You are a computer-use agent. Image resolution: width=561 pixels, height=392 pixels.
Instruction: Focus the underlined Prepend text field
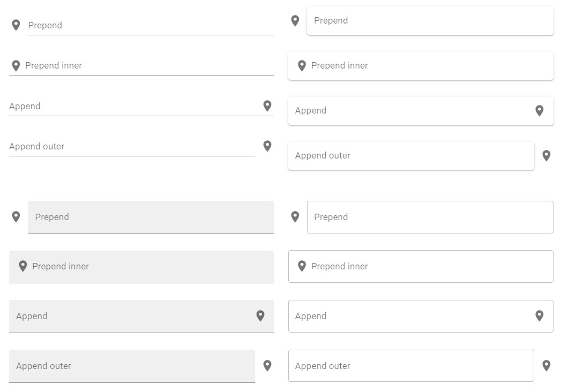pyautogui.click(x=151, y=25)
